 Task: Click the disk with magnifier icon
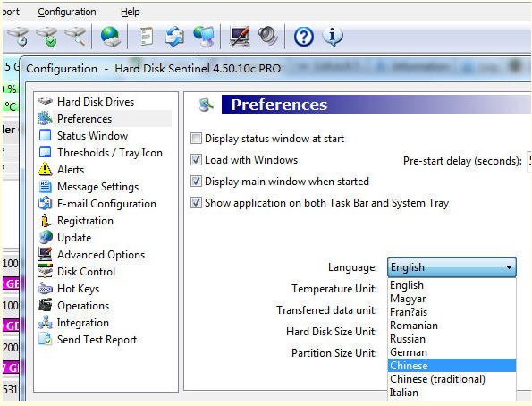pos(76,36)
